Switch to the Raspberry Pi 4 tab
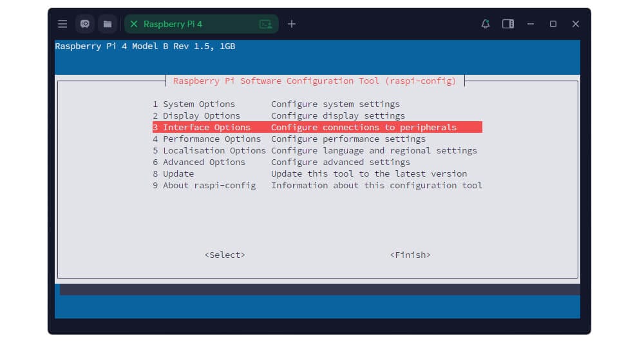 click(x=201, y=24)
